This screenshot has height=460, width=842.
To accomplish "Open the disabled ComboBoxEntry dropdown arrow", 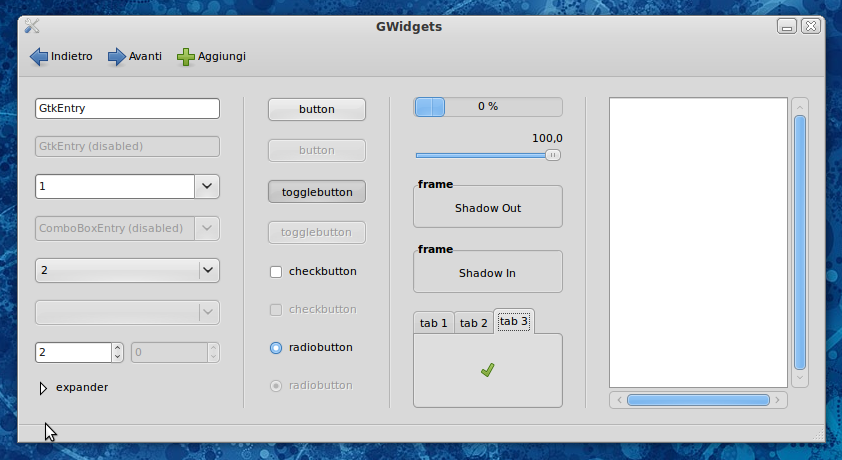I will pos(207,228).
